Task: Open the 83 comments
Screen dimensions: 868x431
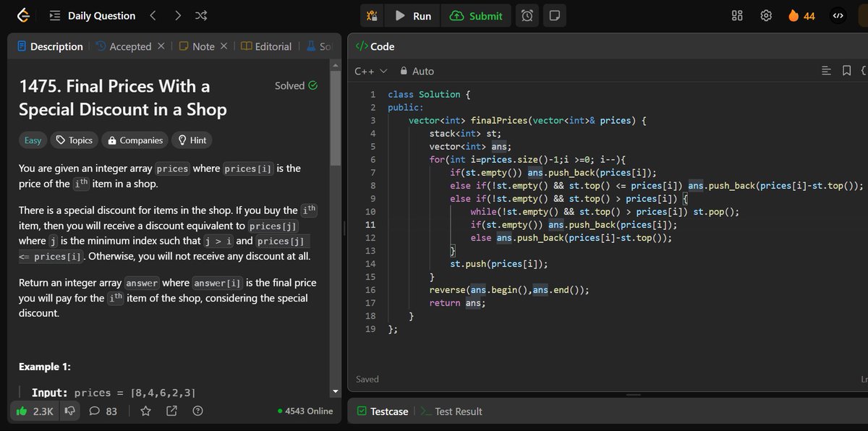Action: click(103, 411)
